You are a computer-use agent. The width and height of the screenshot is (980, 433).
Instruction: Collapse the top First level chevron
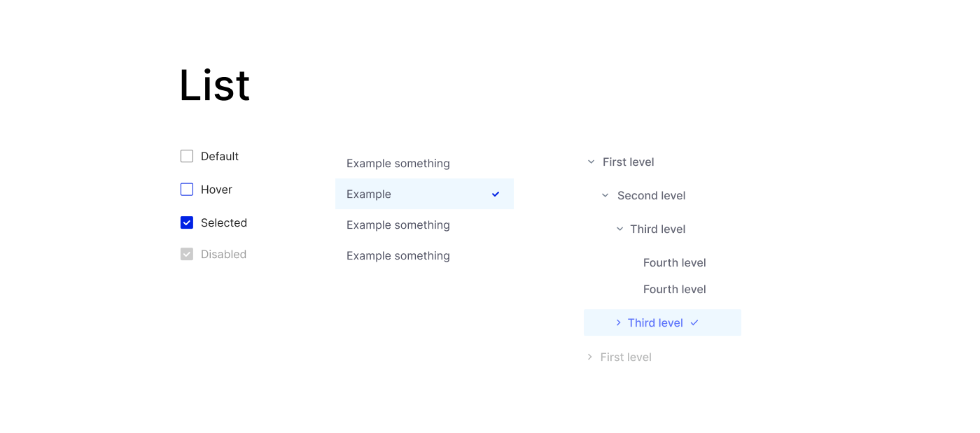pos(591,162)
